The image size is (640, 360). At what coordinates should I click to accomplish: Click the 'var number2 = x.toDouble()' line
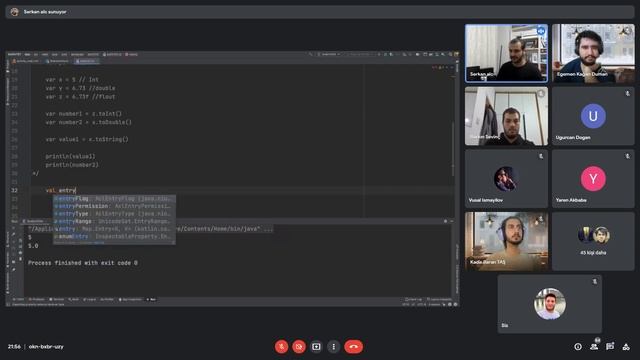[x=89, y=122]
